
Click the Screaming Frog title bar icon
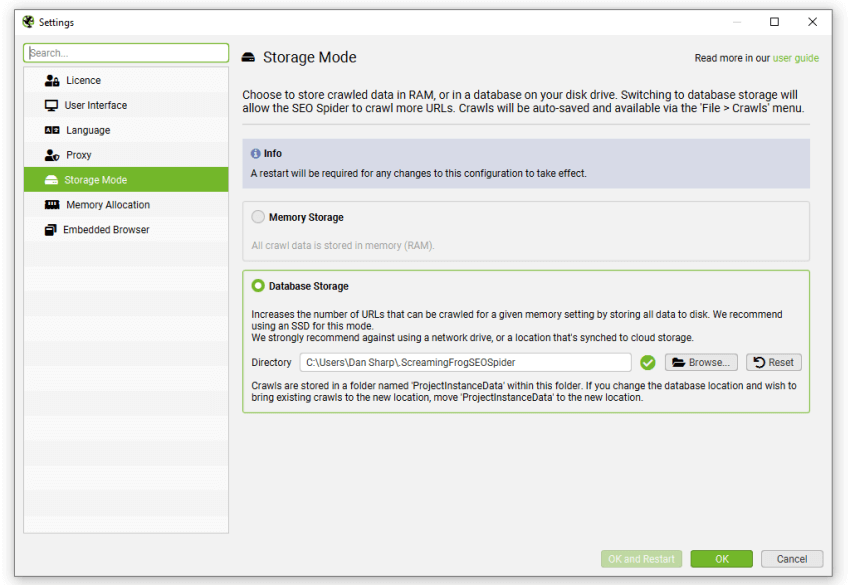(26, 22)
